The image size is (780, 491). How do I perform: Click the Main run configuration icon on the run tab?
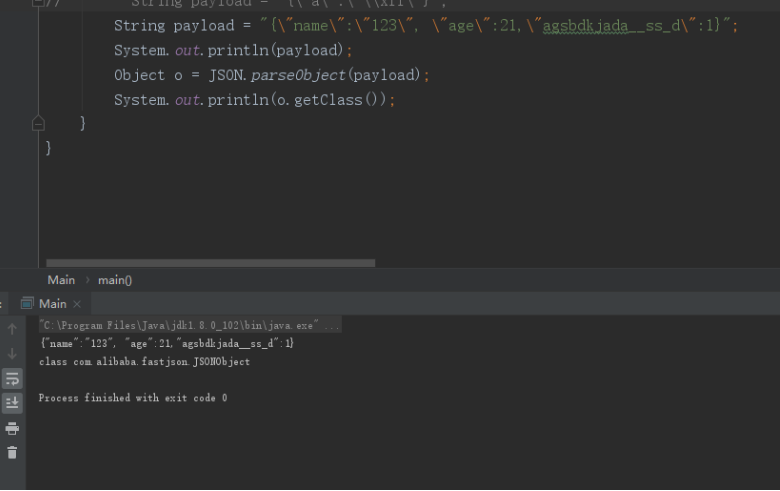tap(27, 303)
